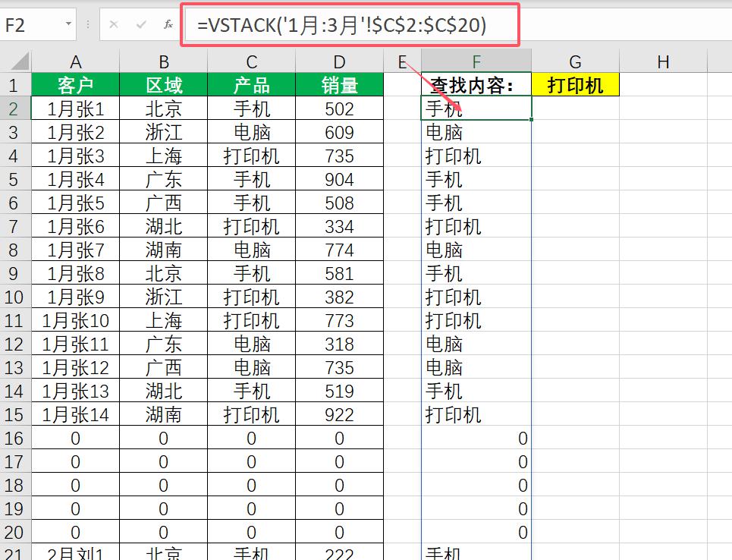
Task: Click the sales value 774
Action: coord(339,250)
